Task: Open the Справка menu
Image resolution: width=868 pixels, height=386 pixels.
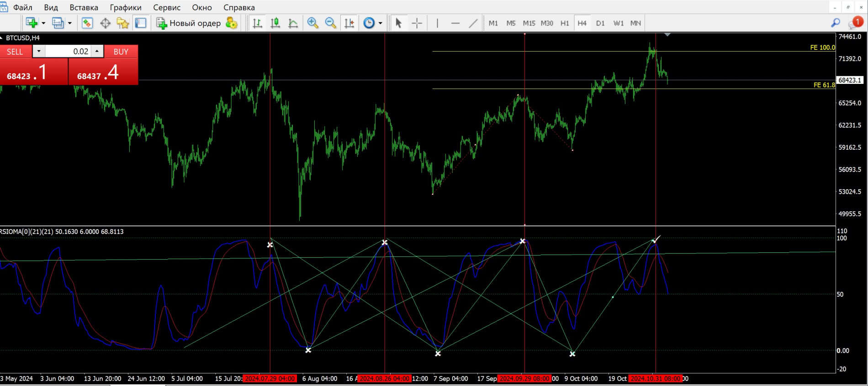Action: 239,7
